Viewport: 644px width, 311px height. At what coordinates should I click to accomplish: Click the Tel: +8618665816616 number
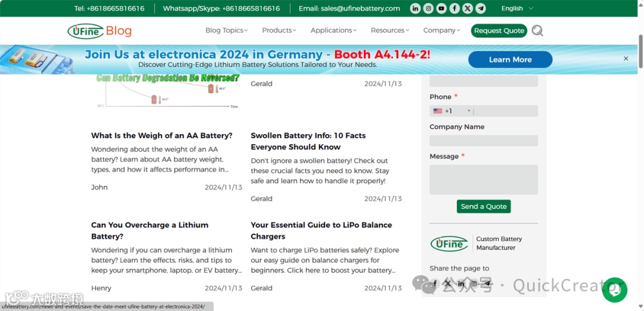pos(109,8)
